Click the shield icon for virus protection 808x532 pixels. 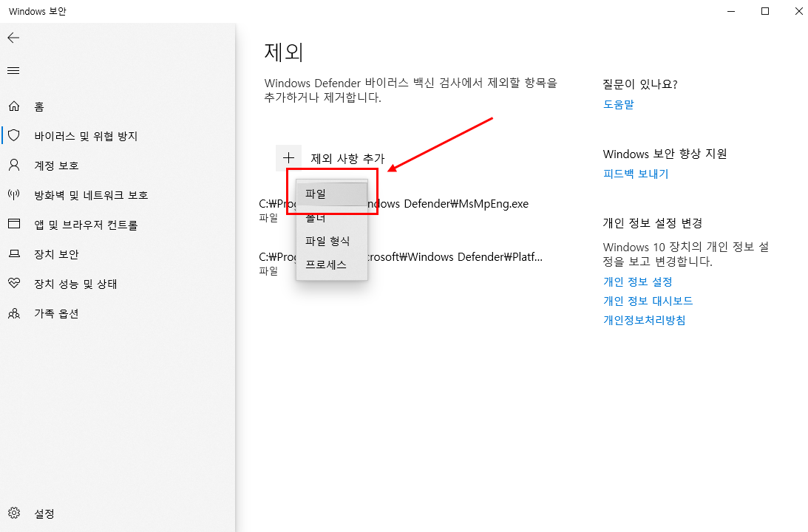14,135
